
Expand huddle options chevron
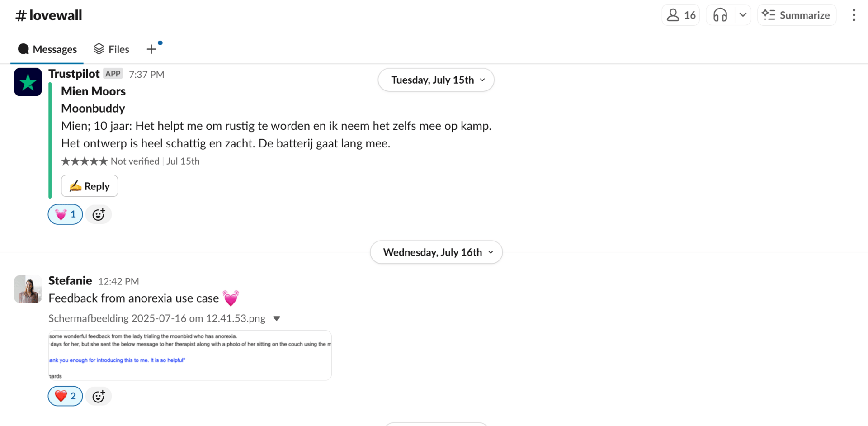(743, 15)
